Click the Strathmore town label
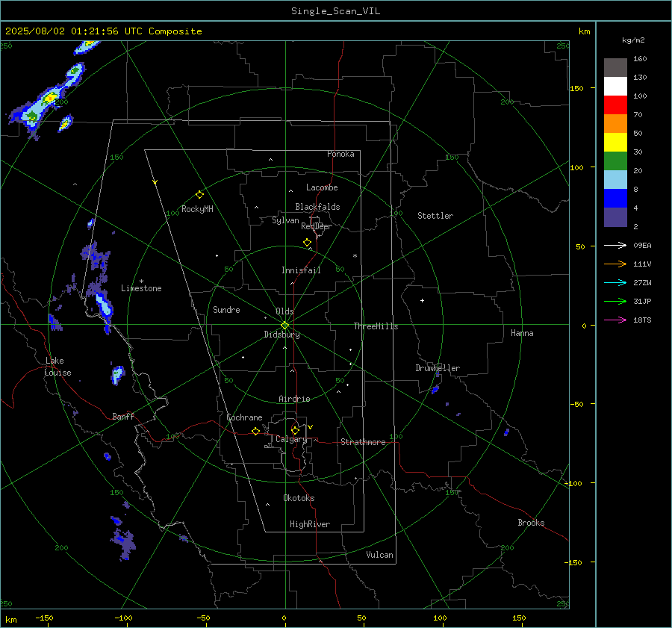This screenshot has width=672, height=628. 363,442
